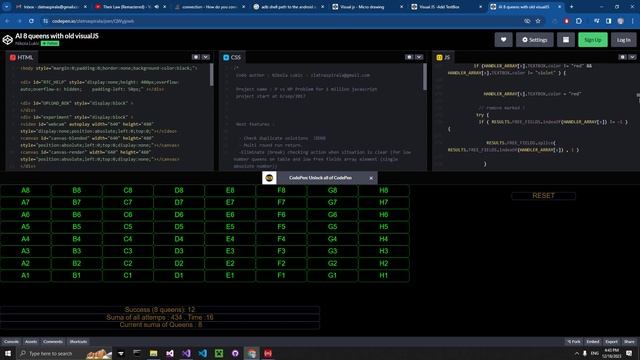Click the Success (8 queens) result line
Image resolution: width=640 pixels, height=360 pixels.
(x=160, y=310)
